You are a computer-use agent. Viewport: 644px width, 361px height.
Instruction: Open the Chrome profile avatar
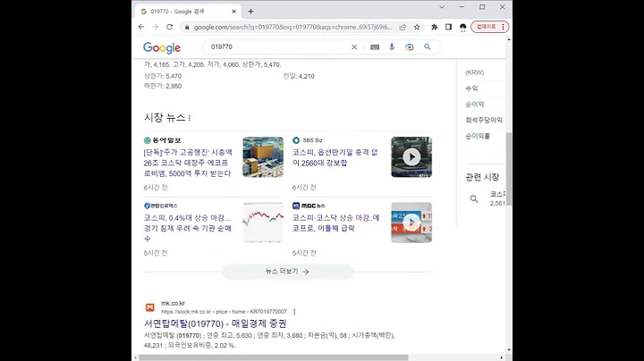coord(463,27)
